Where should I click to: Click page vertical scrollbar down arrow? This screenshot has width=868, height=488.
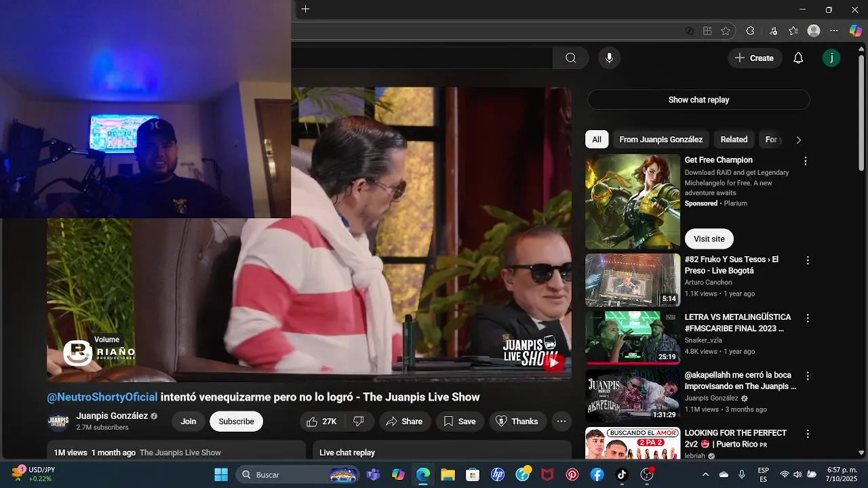[861, 453]
